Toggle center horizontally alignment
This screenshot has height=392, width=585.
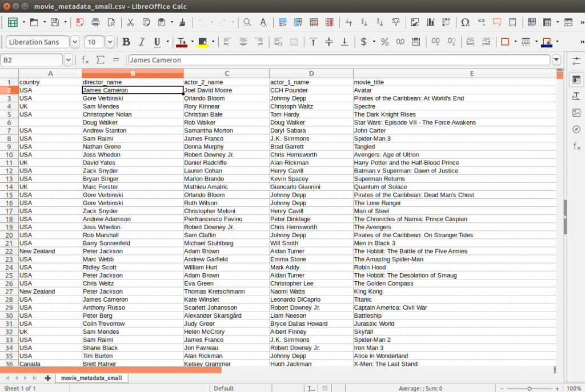pyautogui.click(x=243, y=42)
